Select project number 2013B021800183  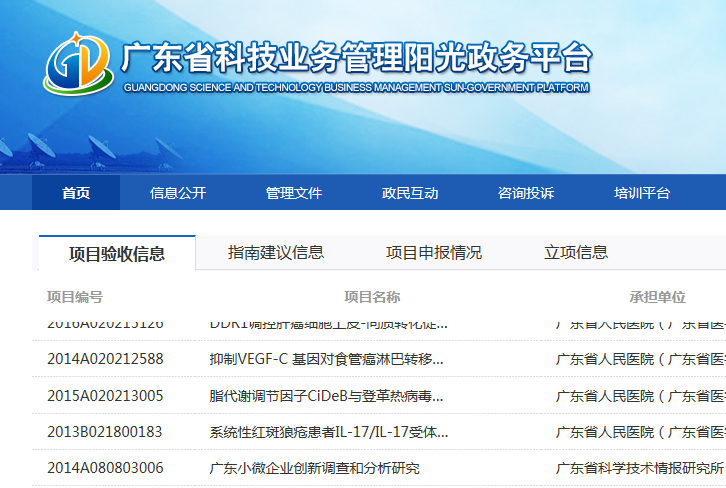104,432
